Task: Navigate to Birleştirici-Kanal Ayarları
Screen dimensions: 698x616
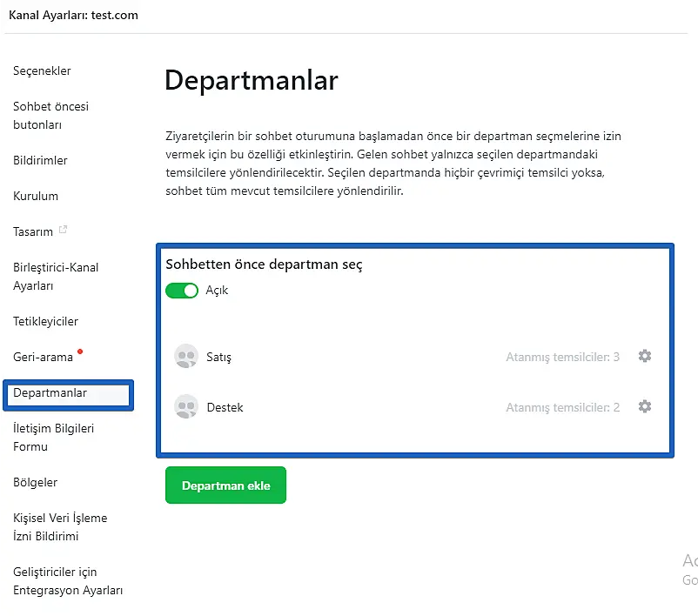Action: click(x=56, y=277)
